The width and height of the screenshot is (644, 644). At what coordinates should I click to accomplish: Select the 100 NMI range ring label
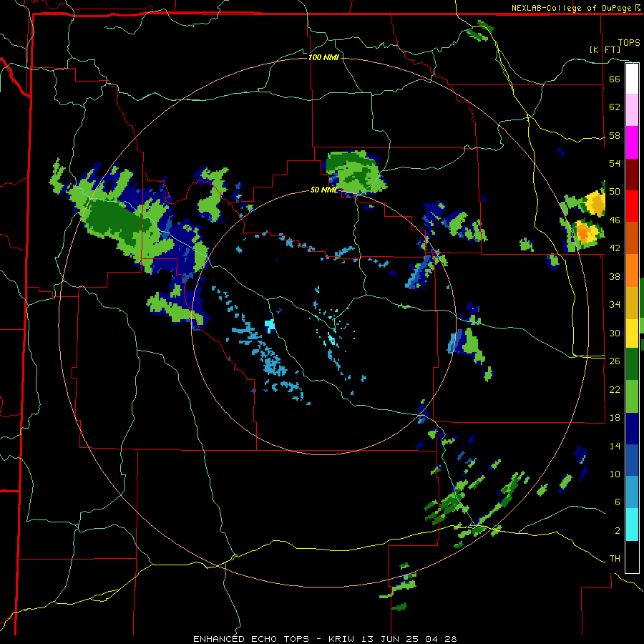[323, 57]
